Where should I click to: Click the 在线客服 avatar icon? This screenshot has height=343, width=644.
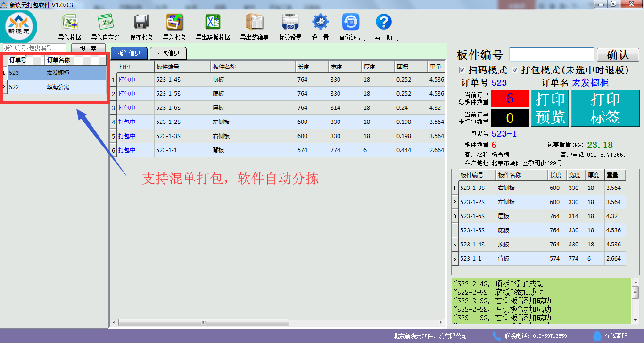click(597, 335)
